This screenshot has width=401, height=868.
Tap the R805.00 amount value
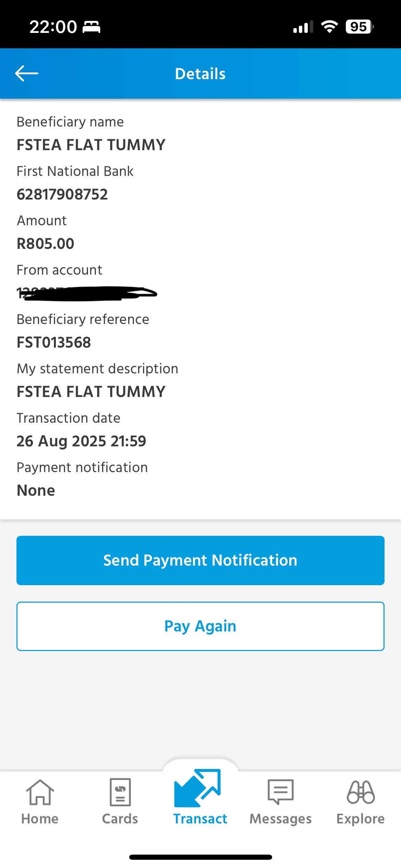click(45, 244)
